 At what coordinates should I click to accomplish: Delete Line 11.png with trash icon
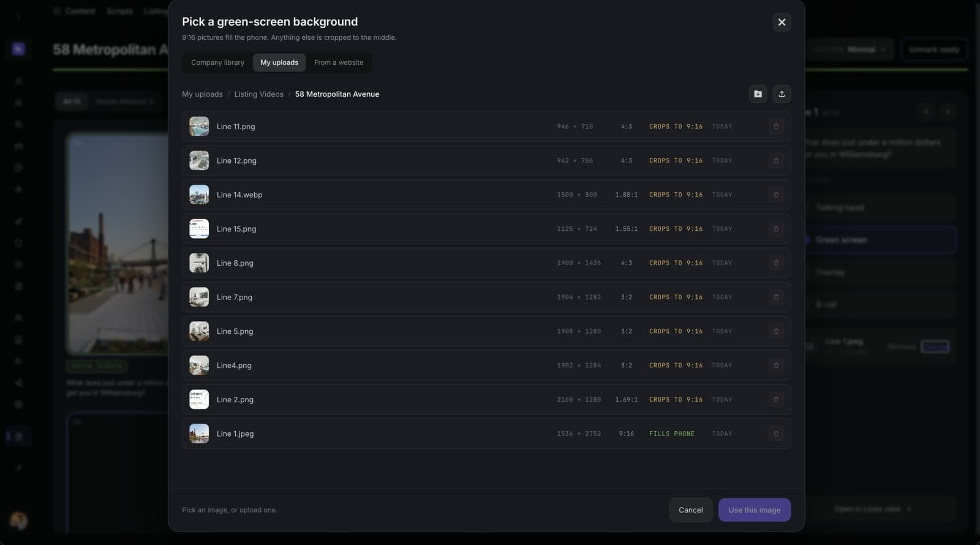776,127
